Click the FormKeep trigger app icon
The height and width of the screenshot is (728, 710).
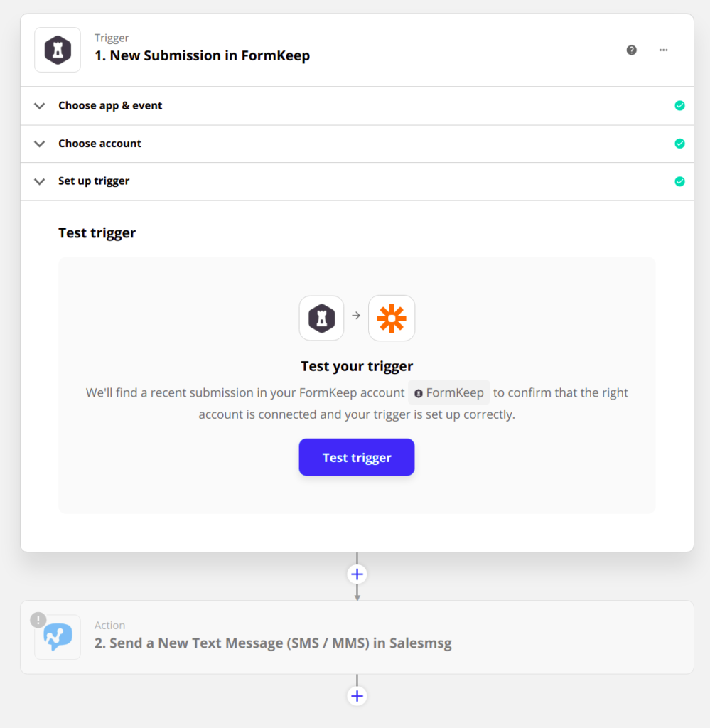[58, 50]
